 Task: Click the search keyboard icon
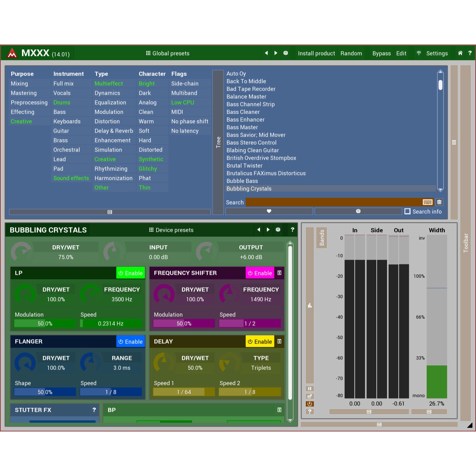click(427, 202)
